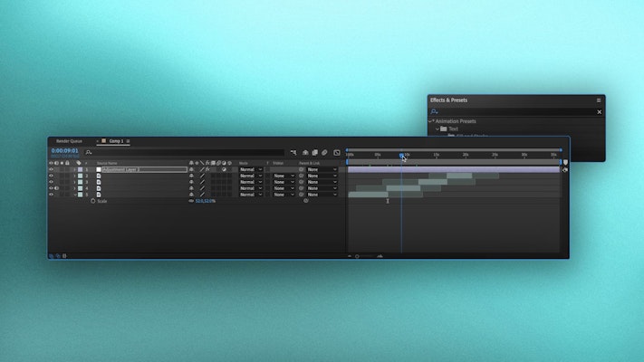The height and width of the screenshot is (362, 644).
Task: Open the Parent & Link dropdown for layer 5
Action: [322, 195]
